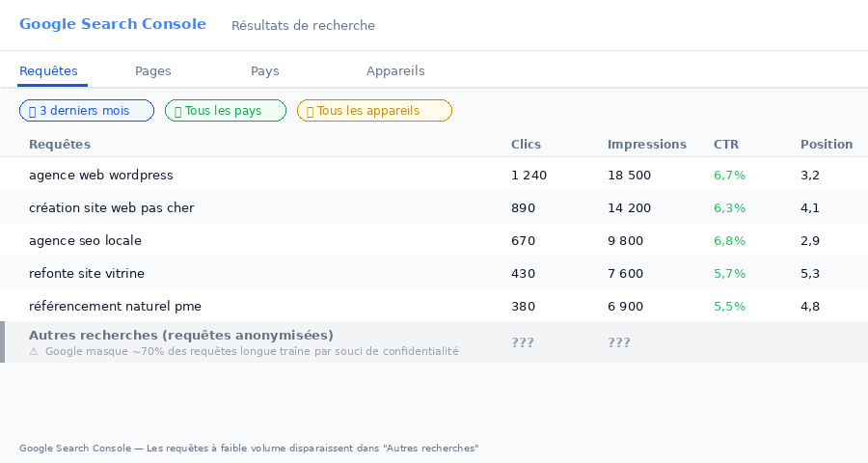This screenshot has width=868, height=463.
Task: Switch to the Pages tab
Action: 153,71
